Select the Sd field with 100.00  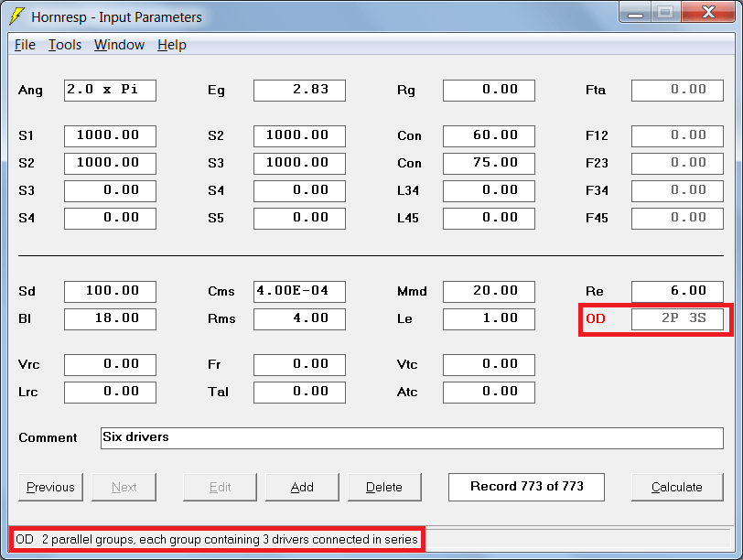tap(110, 291)
